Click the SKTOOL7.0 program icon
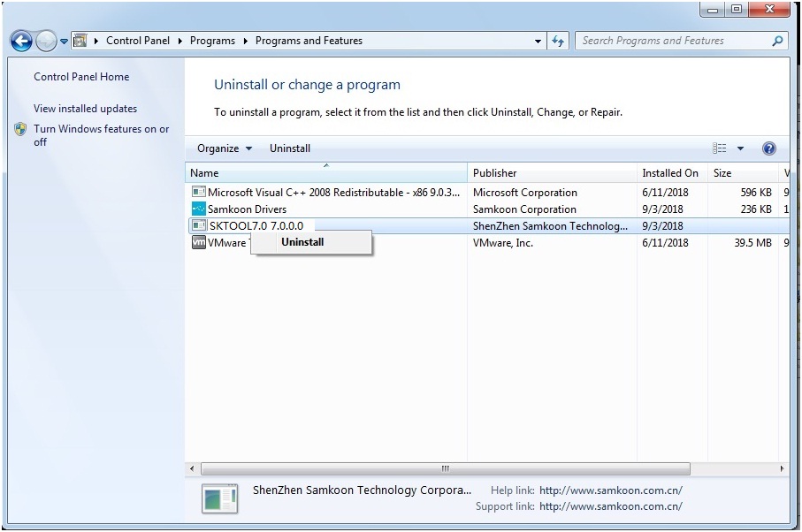This screenshot has height=532, width=802. (198, 225)
